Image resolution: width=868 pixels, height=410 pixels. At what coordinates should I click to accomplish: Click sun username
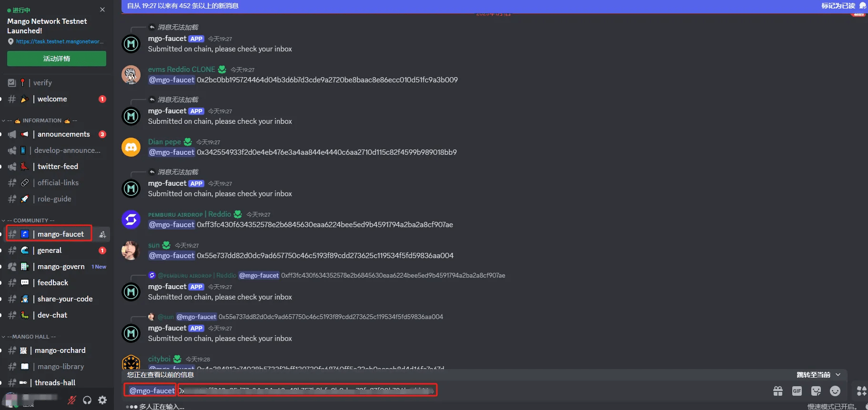pos(154,245)
